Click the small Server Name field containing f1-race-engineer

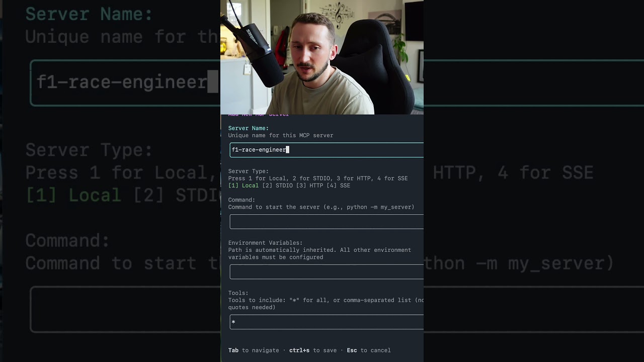(326, 150)
